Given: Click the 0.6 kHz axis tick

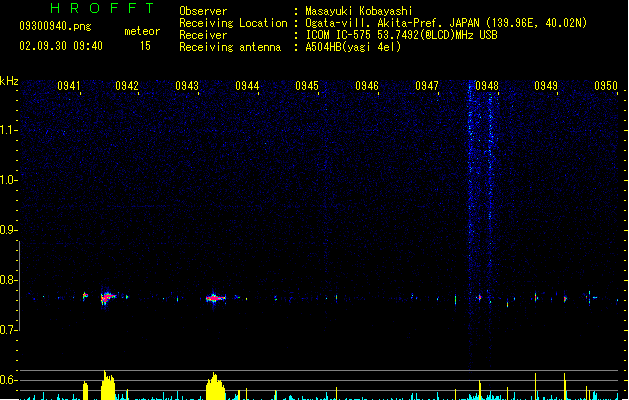Looking at the screenshot, I should click(8, 380).
